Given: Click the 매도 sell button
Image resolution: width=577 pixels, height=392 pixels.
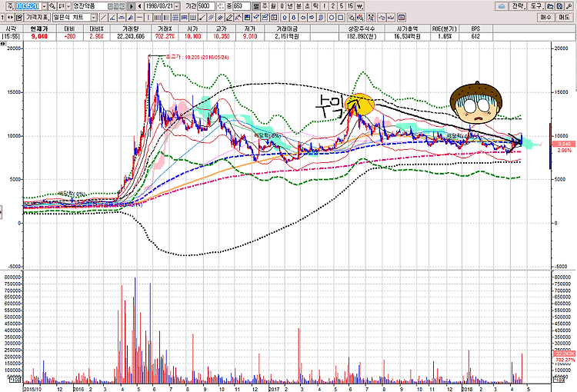Looking at the screenshot, I should (564, 17).
